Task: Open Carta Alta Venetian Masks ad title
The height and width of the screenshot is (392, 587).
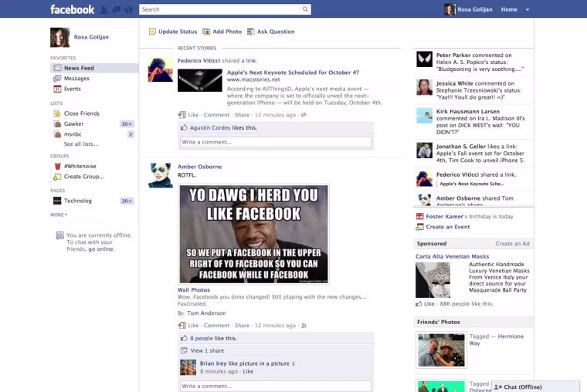Action: tap(453, 257)
